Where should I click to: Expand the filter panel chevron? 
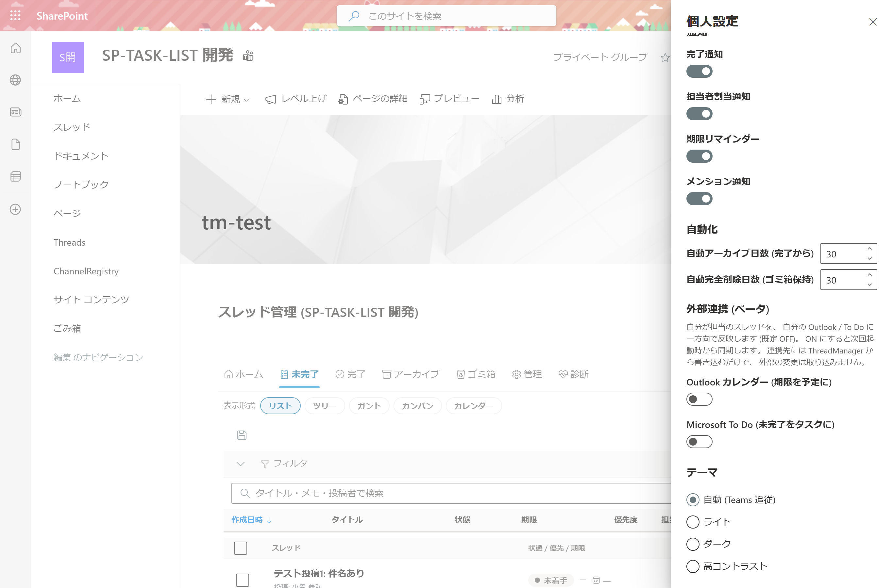pos(241,464)
